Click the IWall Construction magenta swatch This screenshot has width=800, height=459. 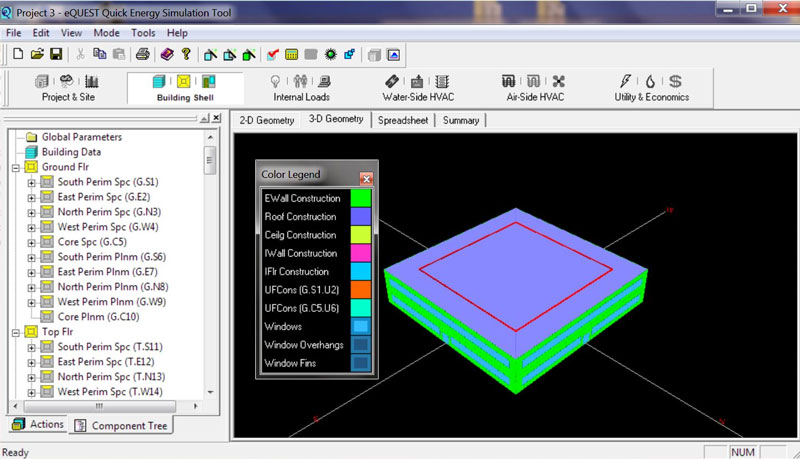pyautogui.click(x=361, y=253)
